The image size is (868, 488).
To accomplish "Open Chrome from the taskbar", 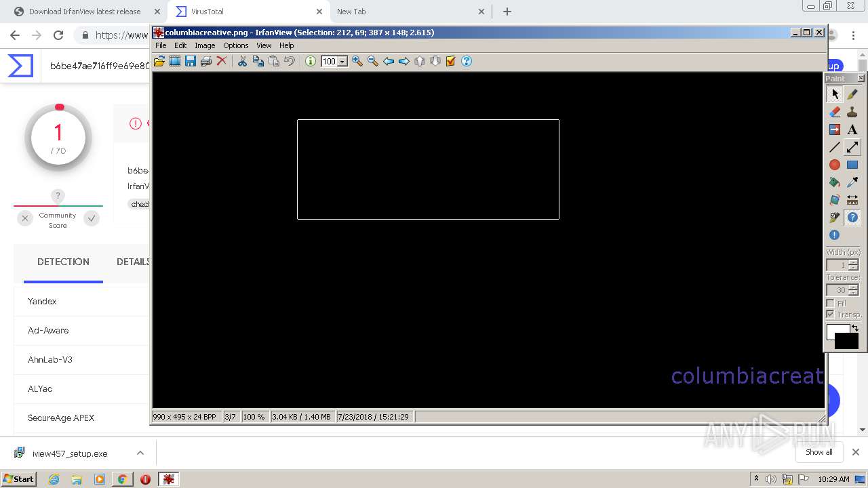I will 122,479.
